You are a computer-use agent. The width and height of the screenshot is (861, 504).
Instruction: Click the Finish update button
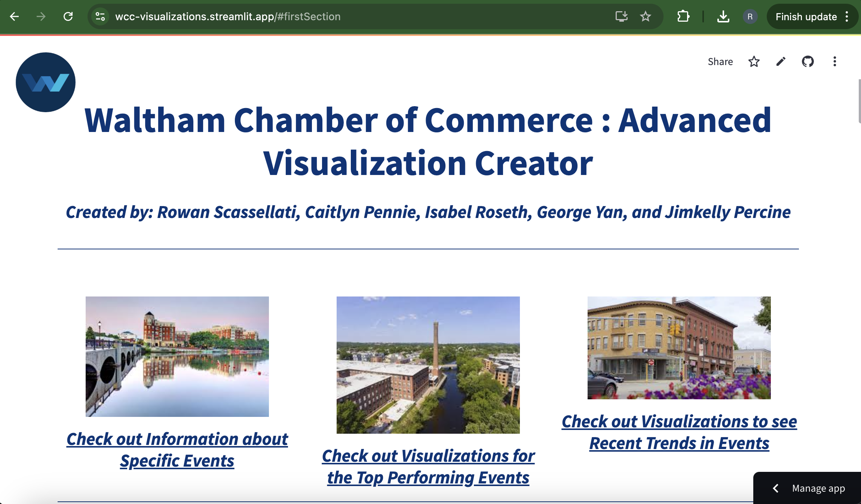point(806,16)
